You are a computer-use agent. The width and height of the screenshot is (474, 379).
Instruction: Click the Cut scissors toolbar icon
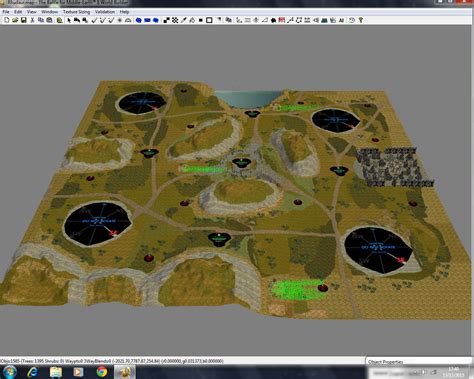tap(32, 20)
